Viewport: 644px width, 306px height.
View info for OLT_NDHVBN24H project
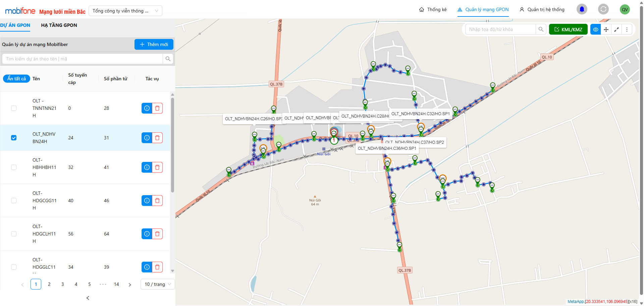click(x=147, y=138)
